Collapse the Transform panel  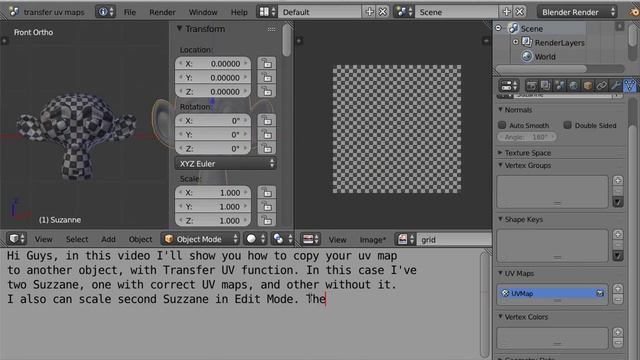pos(179,29)
